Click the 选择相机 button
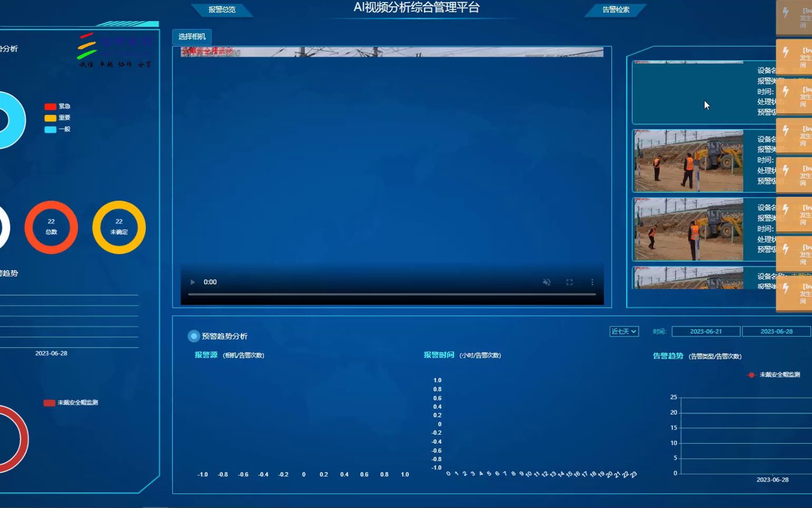The width and height of the screenshot is (812, 508). [192, 36]
